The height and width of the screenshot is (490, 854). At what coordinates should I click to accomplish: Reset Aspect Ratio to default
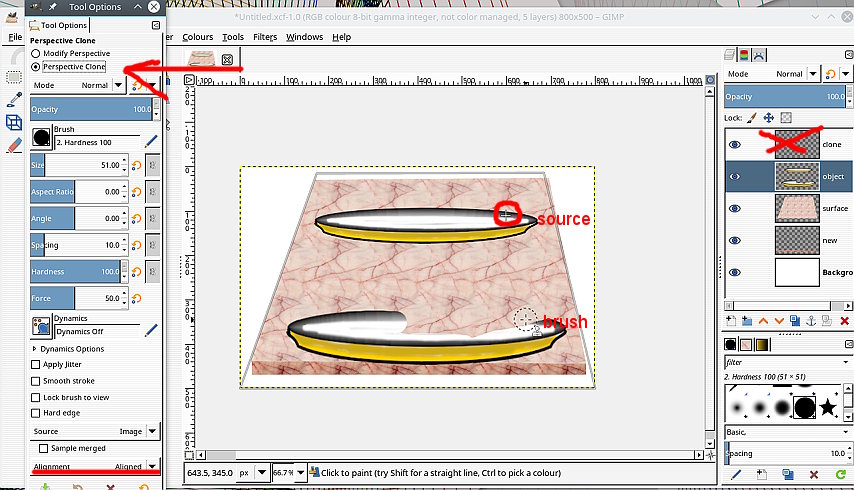tap(136, 192)
